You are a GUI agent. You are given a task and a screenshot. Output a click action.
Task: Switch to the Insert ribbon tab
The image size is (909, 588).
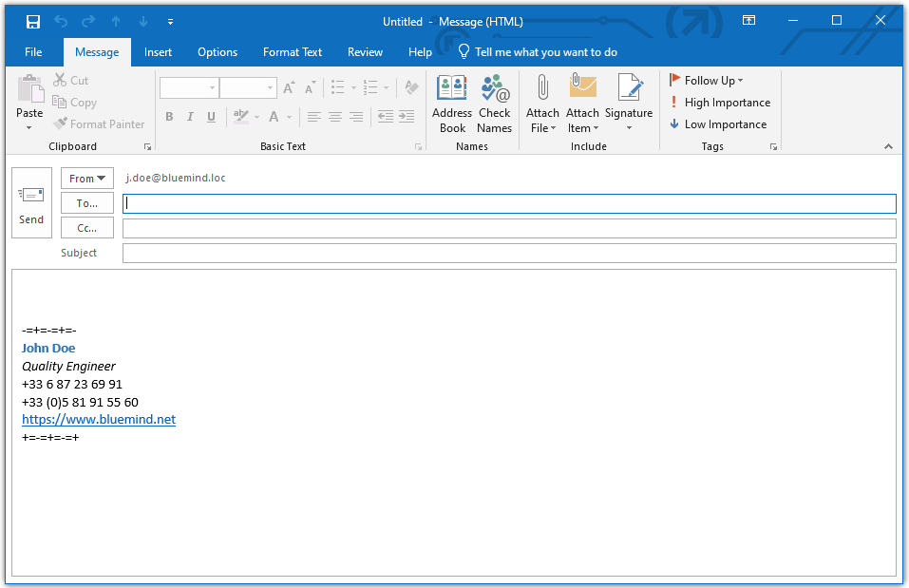(158, 52)
